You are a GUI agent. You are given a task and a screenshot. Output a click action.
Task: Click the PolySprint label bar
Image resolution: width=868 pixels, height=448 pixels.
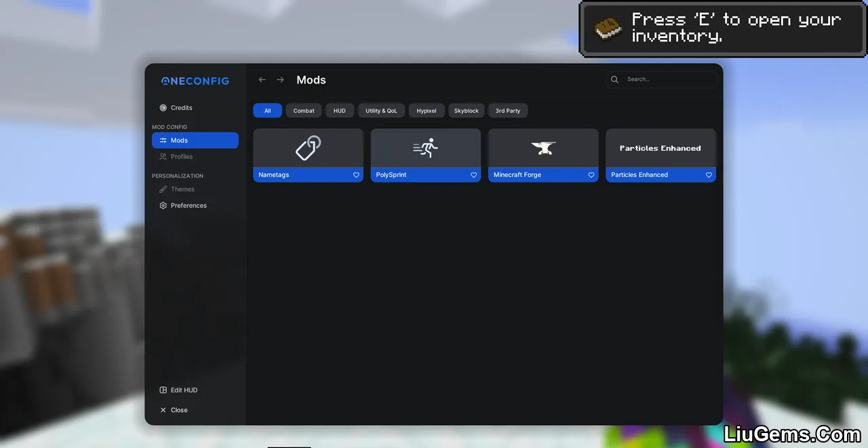(426, 175)
